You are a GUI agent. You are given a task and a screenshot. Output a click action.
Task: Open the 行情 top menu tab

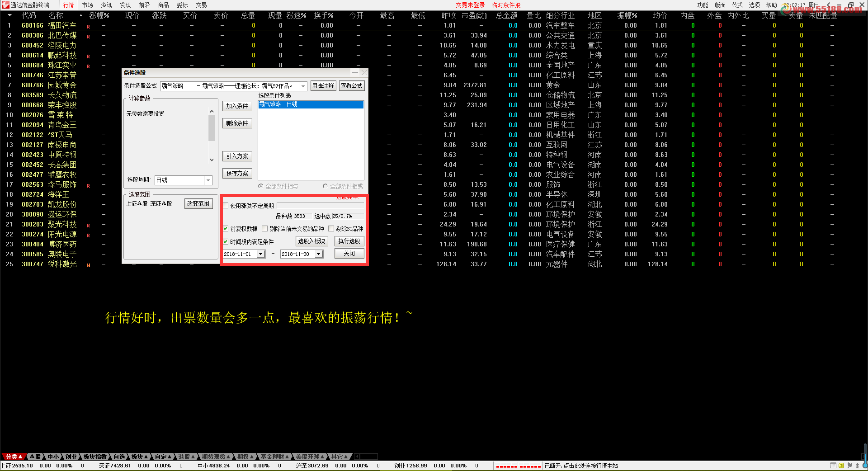69,5
